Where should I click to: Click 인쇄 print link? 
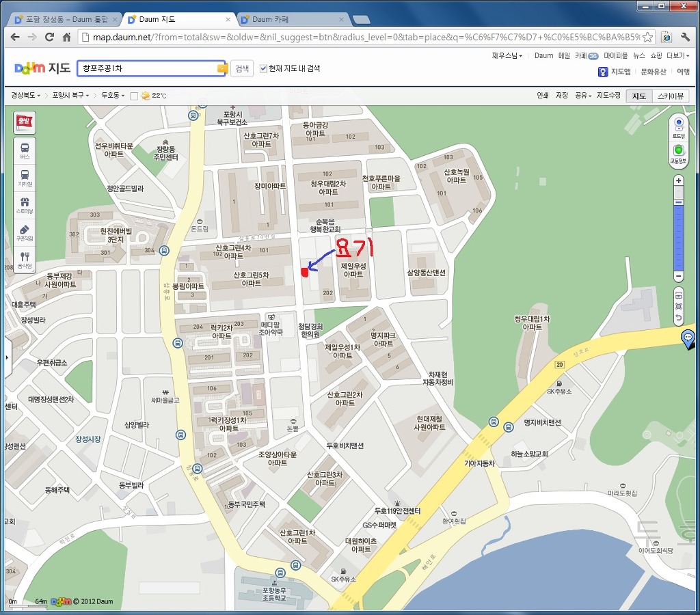pyautogui.click(x=543, y=96)
